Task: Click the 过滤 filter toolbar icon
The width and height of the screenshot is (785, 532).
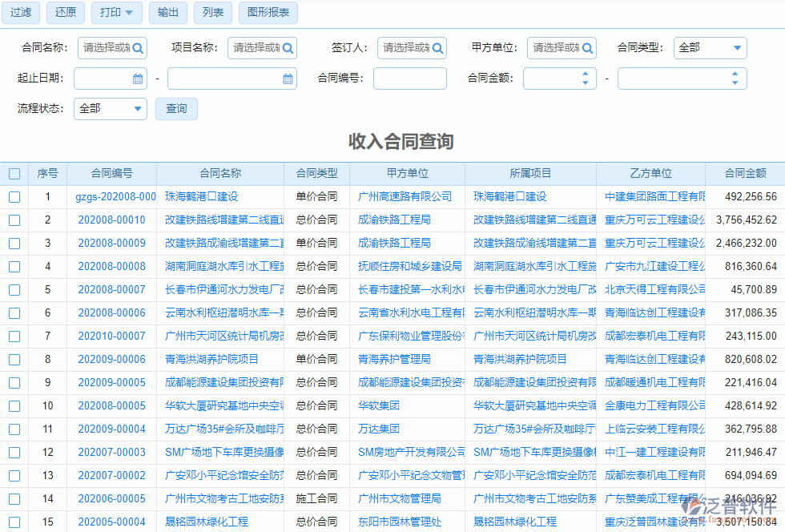Action: [20, 13]
